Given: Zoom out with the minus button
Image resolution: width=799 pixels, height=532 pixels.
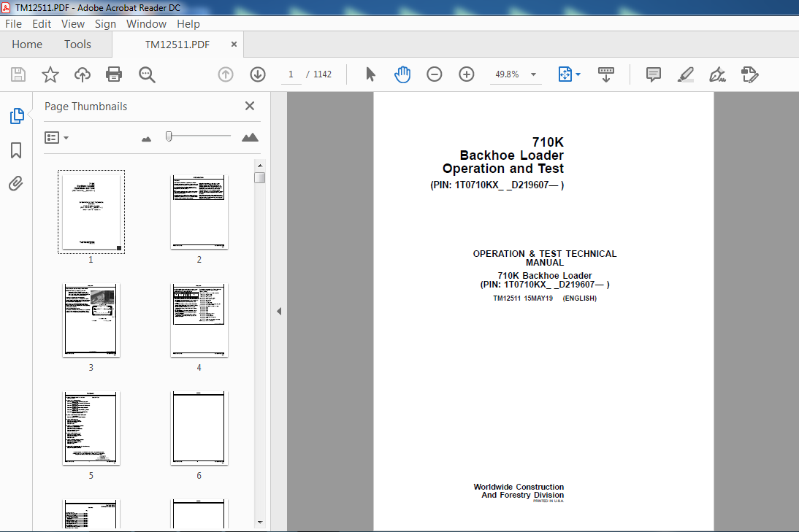Looking at the screenshot, I should coord(434,74).
